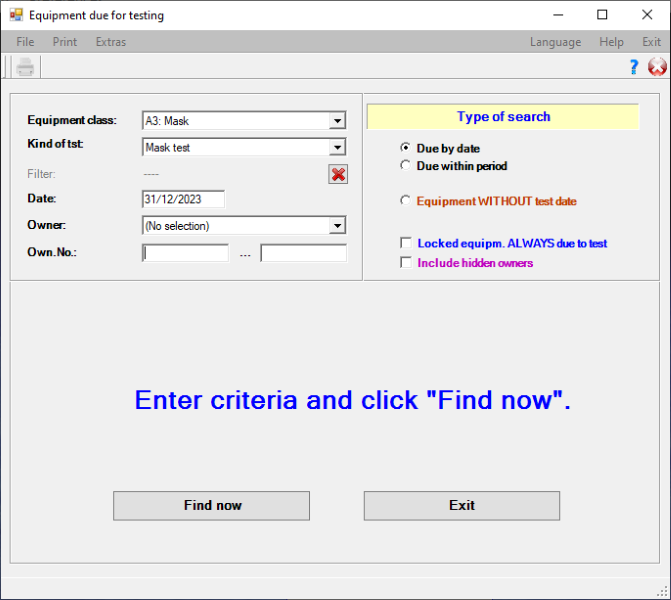Choose 'Due within period' search type
671x600 pixels.
point(405,166)
